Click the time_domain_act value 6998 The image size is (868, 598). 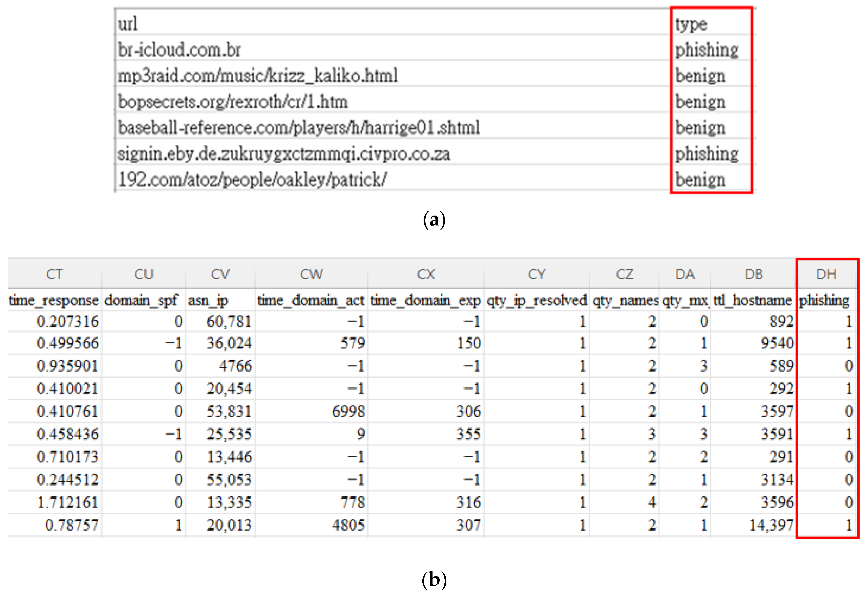(x=348, y=411)
